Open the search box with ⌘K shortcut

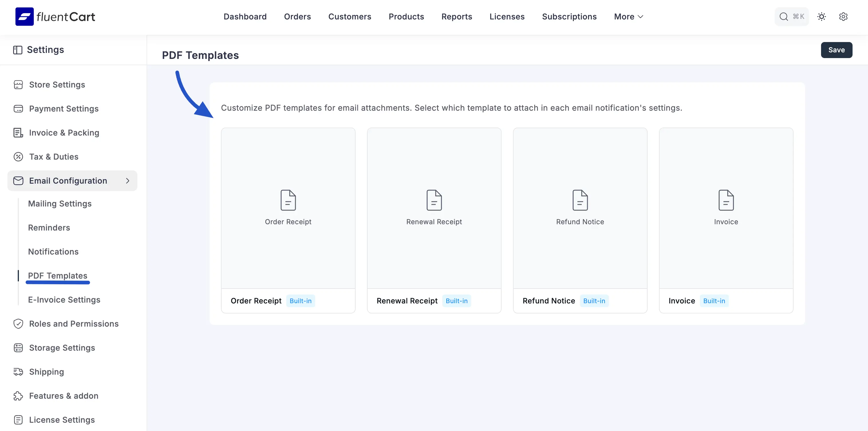[791, 17]
